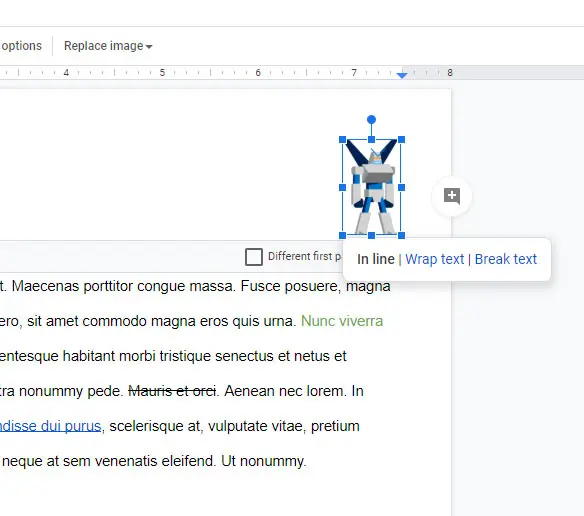Click the bottom-right resize handle of image
The width and height of the screenshot is (584, 516).
[x=401, y=235]
